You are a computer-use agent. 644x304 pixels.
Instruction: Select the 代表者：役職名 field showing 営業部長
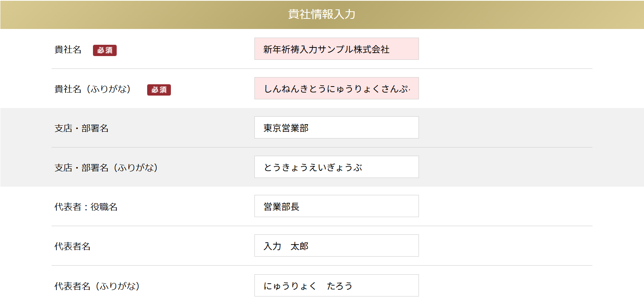tap(336, 206)
